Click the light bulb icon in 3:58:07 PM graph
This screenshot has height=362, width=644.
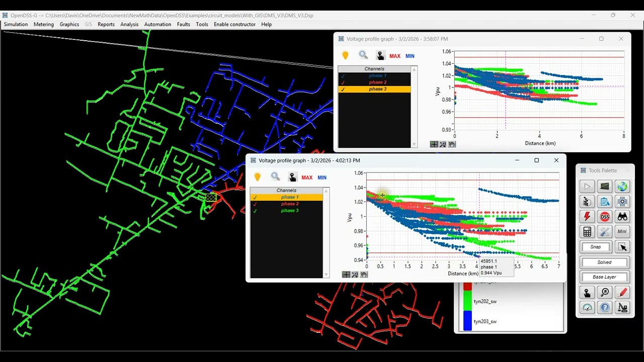345,55
